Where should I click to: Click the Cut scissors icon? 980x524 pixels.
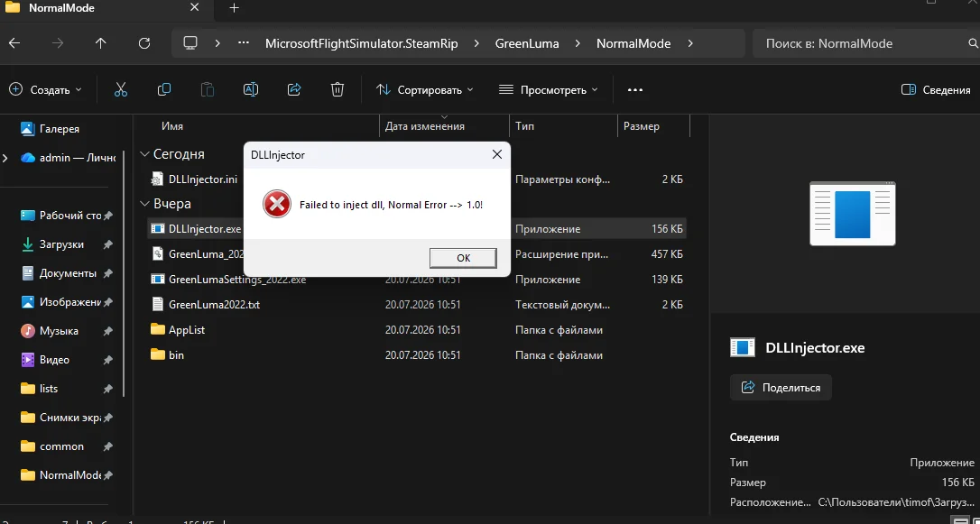click(x=121, y=90)
